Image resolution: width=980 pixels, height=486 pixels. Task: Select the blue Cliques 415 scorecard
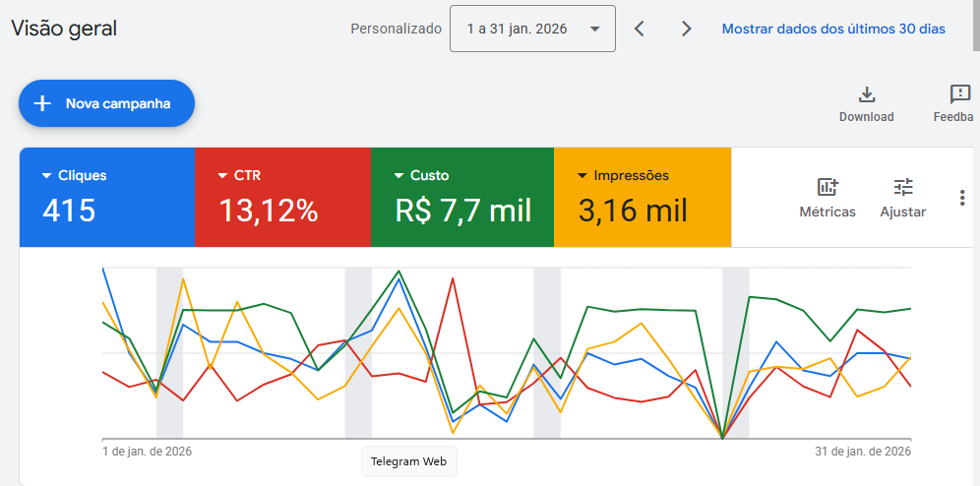(x=106, y=198)
